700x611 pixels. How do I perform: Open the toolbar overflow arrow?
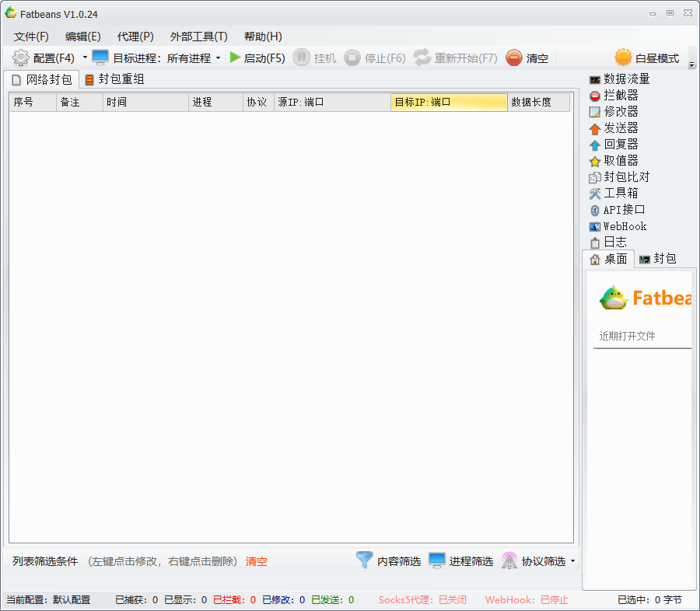tap(691, 65)
